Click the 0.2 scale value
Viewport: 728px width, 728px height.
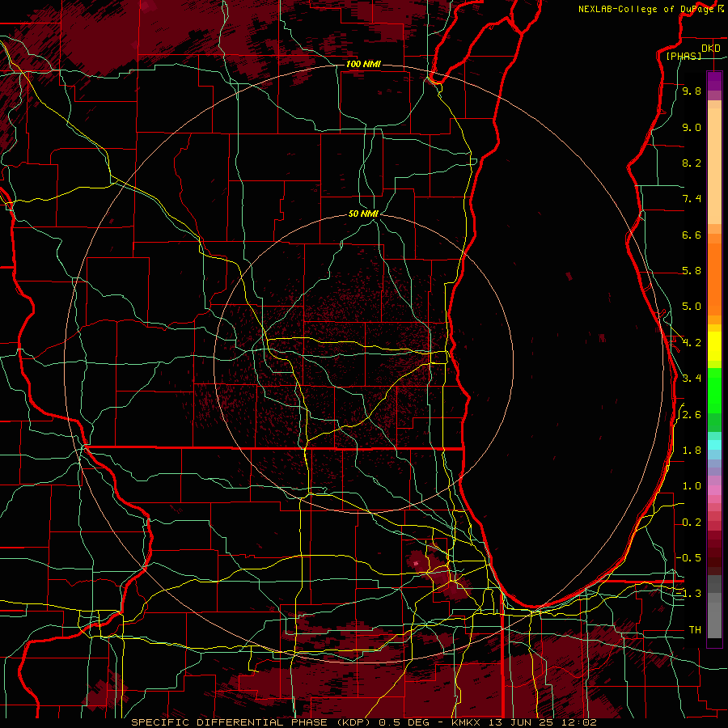(692, 523)
